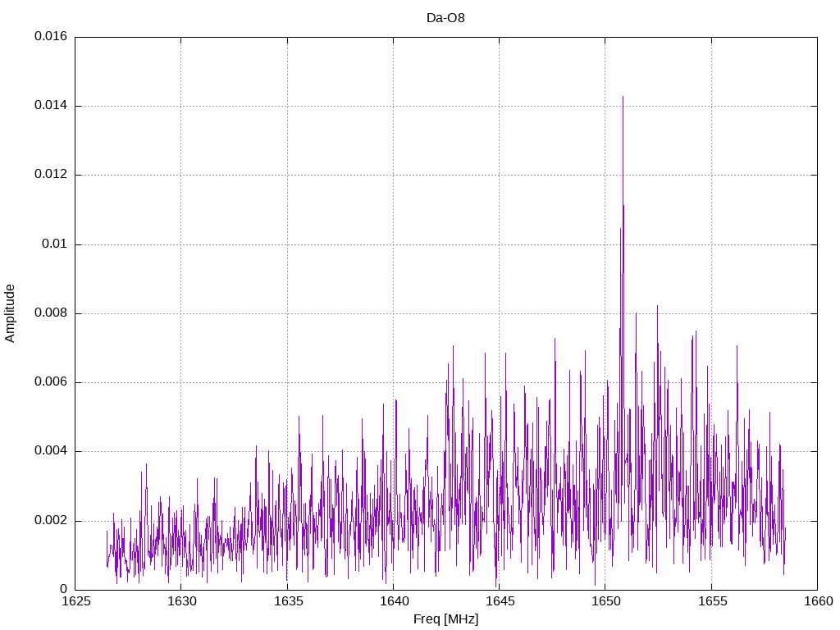
Task: Click the 0.006 y-axis tick label
Action: [x=51, y=382]
